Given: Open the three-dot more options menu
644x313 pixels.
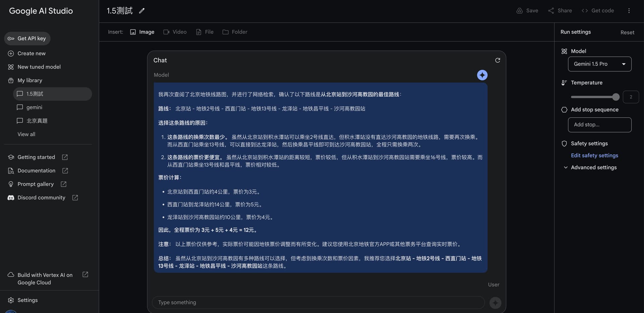Looking at the screenshot, I should pos(629,11).
